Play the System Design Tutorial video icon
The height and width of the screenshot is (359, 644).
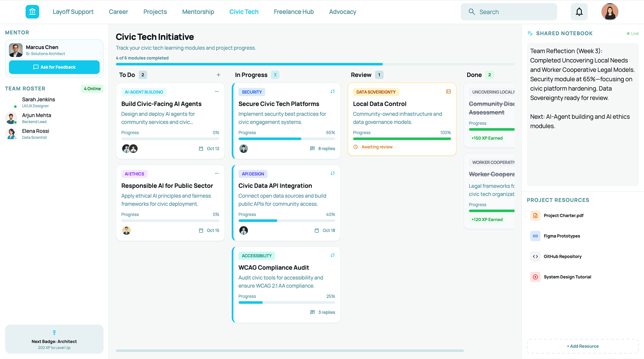(x=535, y=277)
